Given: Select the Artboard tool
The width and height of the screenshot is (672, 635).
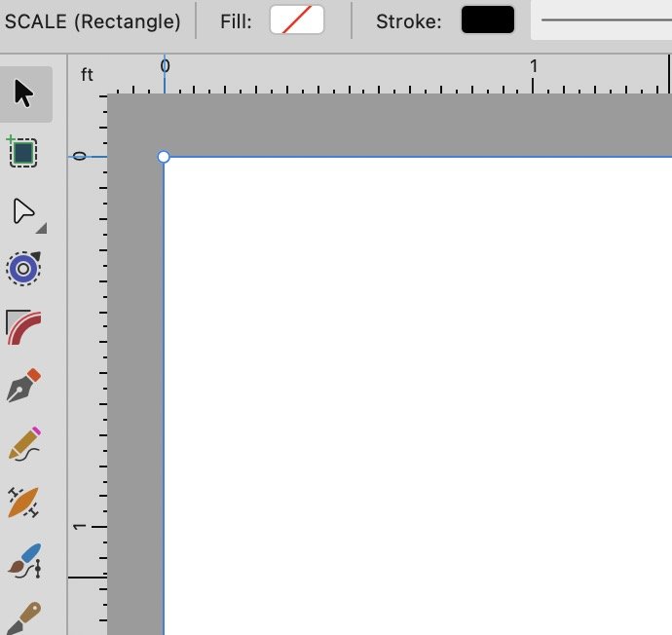Looking at the screenshot, I should (22, 151).
